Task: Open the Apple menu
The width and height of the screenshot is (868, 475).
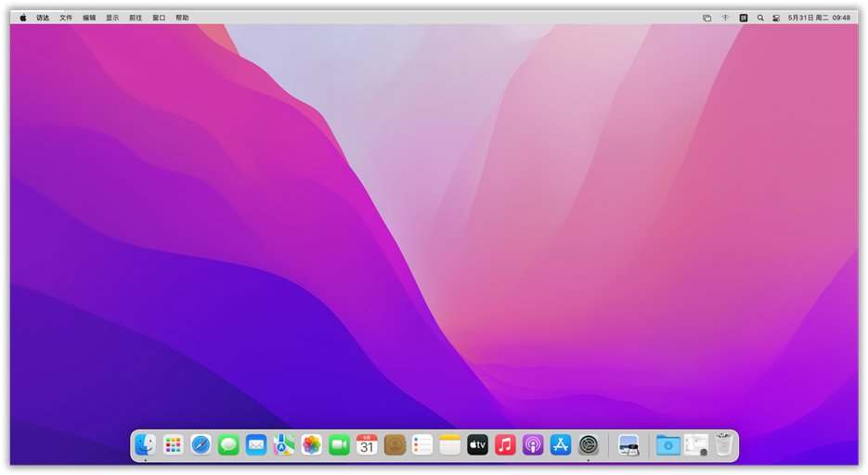Action: point(22,18)
